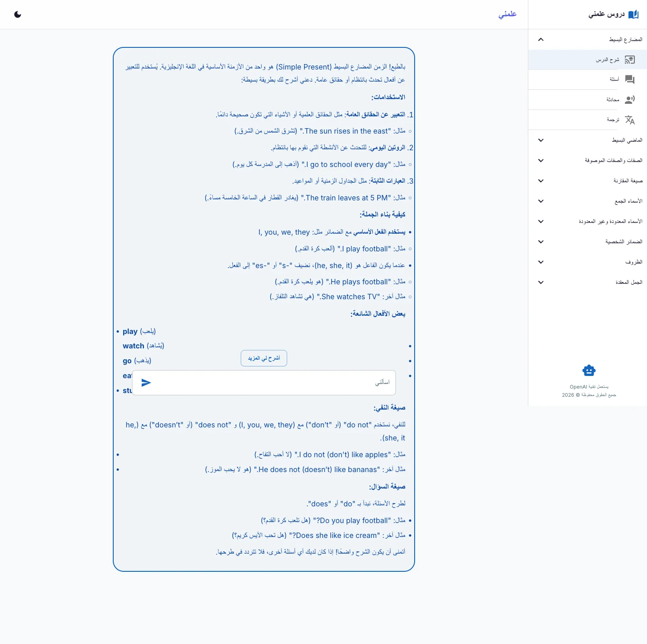This screenshot has width=647, height=644.
Task: Click the اشرح لي المزيد button
Action: (264, 358)
